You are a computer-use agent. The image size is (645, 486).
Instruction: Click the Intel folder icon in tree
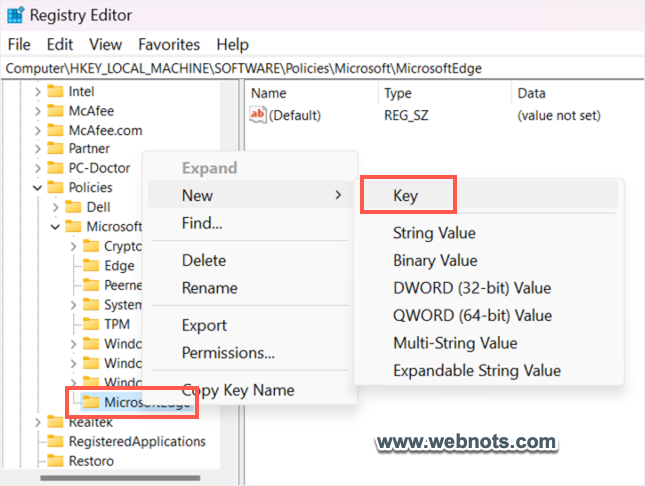click(x=55, y=92)
